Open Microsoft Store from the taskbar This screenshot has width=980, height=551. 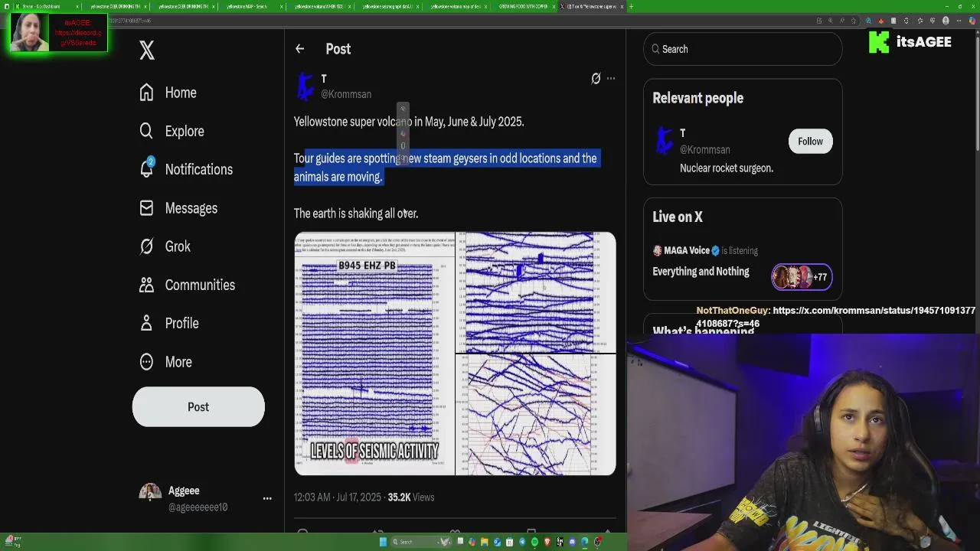coord(509,542)
